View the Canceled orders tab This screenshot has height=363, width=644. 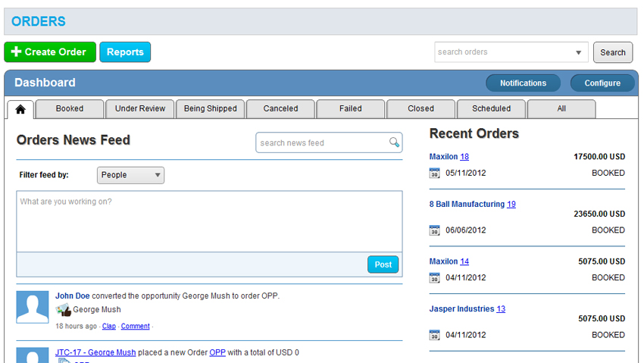tap(280, 109)
